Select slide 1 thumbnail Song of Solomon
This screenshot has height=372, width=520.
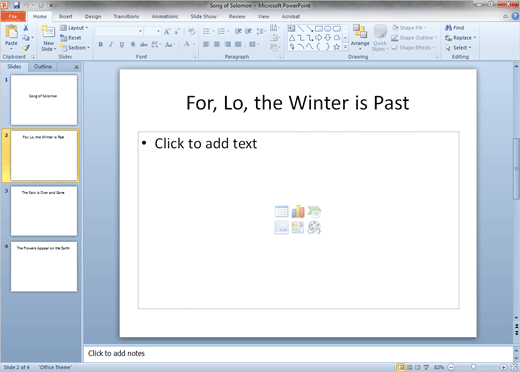coord(44,100)
